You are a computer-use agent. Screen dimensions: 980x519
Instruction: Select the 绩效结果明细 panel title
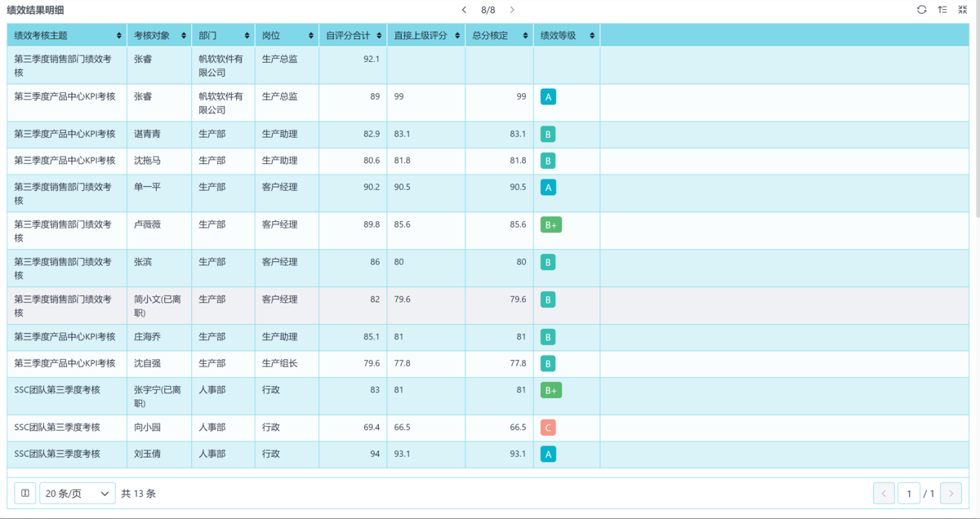tap(35, 10)
